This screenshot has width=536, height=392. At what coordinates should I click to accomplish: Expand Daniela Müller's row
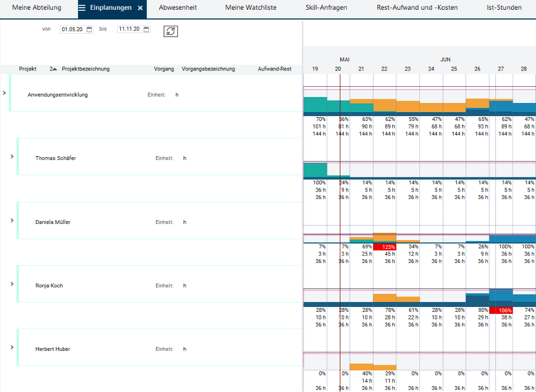[x=12, y=220]
